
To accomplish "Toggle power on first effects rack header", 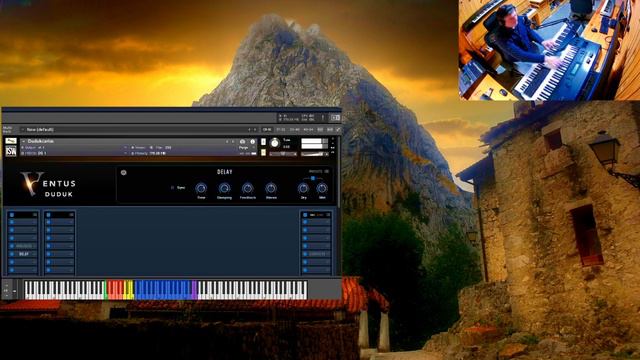I will (12, 215).
